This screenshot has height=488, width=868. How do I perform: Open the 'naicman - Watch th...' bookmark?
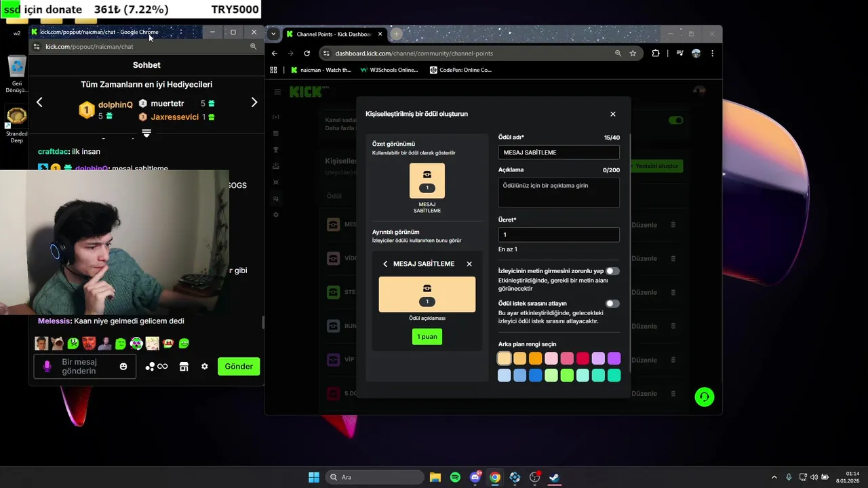tap(321, 70)
